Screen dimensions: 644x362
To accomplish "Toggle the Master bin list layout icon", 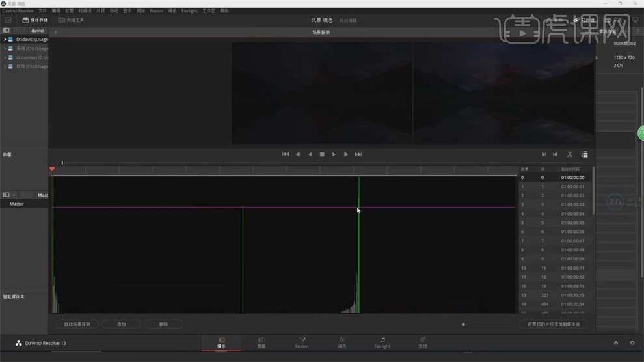I will [x=6, y=195].
